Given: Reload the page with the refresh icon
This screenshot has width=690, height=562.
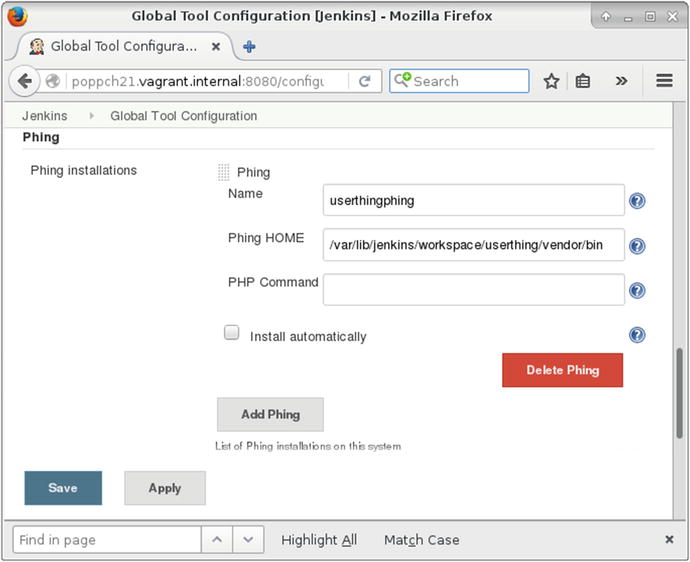Looking at the screenshot, I should coord(365,81).
